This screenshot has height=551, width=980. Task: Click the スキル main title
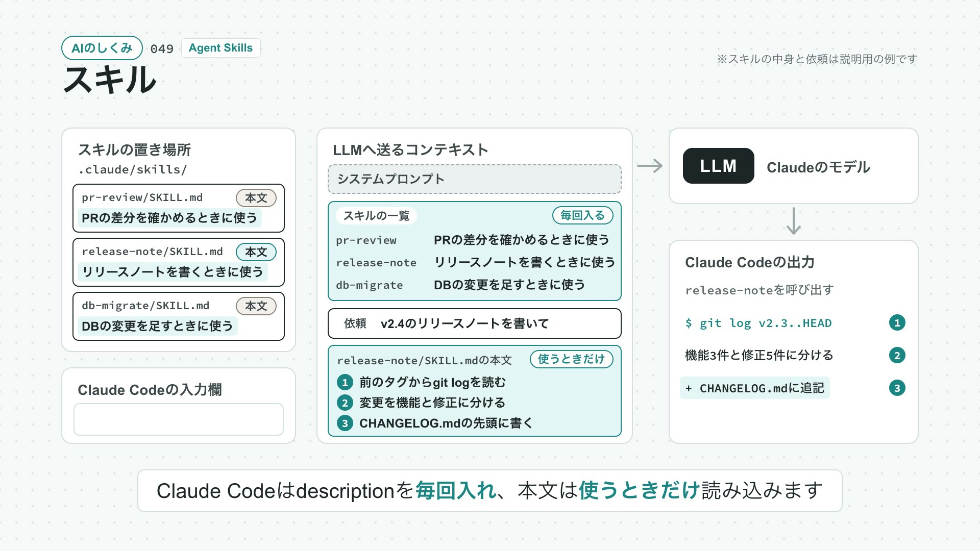coord(110,80)
